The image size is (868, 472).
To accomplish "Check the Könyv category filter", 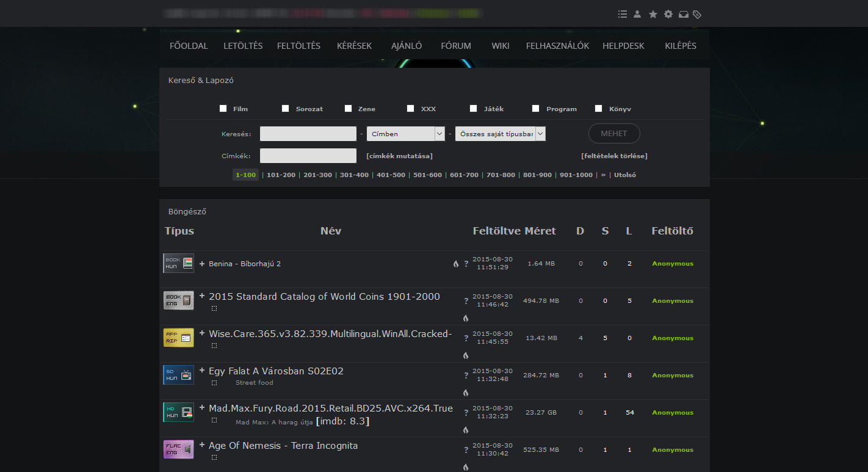I will (599, 109).
